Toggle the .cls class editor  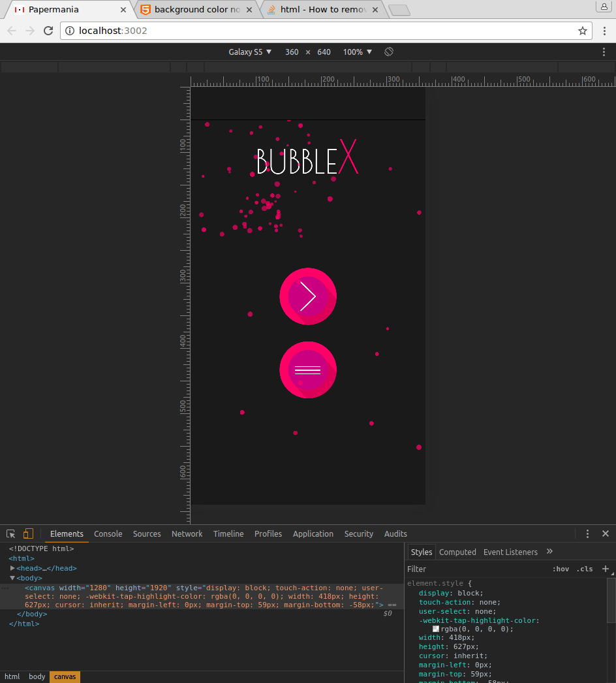pyautogui.click(x=584, y=569)
